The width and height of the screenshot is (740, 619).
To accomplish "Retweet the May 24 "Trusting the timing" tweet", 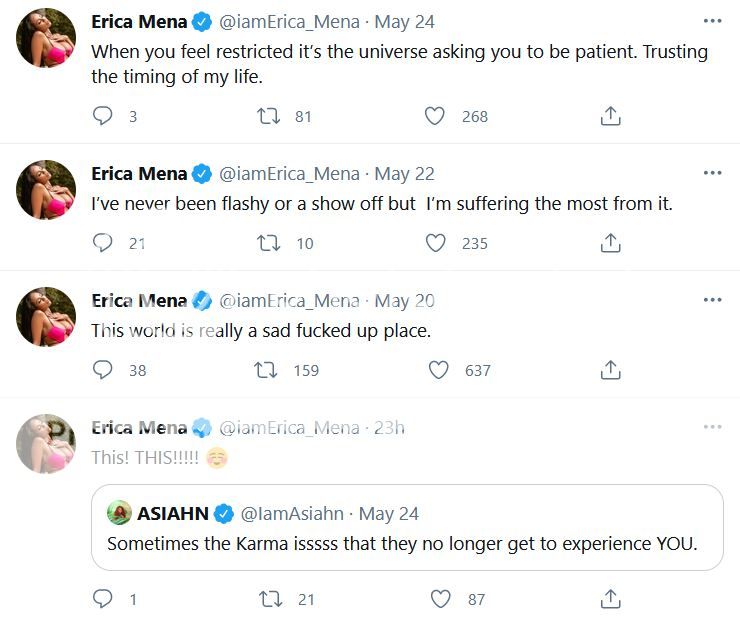I will [x=268, y=116].
